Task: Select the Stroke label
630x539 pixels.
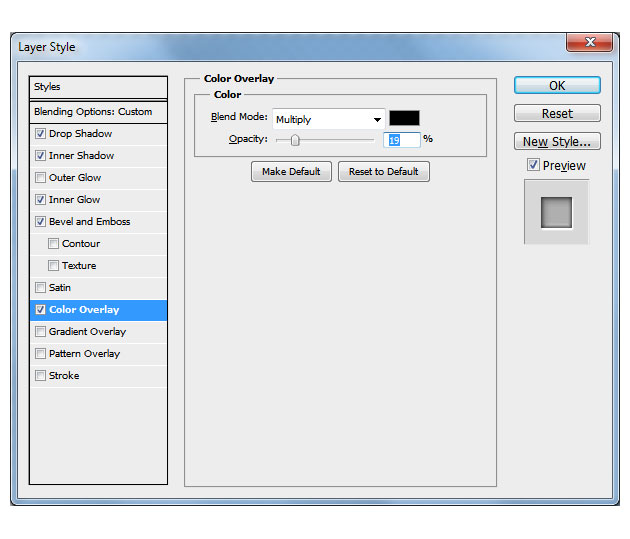Action: point(64,376)
